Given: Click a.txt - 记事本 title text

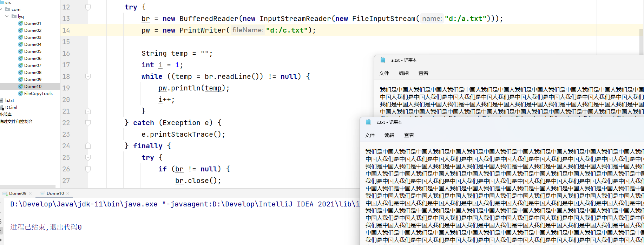Looking at the screenshot, I should point(404,60).
